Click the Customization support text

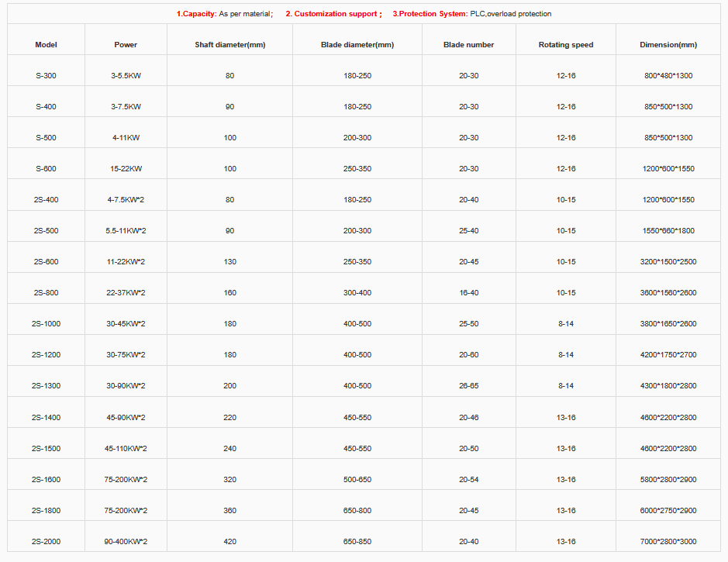[333, 14]
